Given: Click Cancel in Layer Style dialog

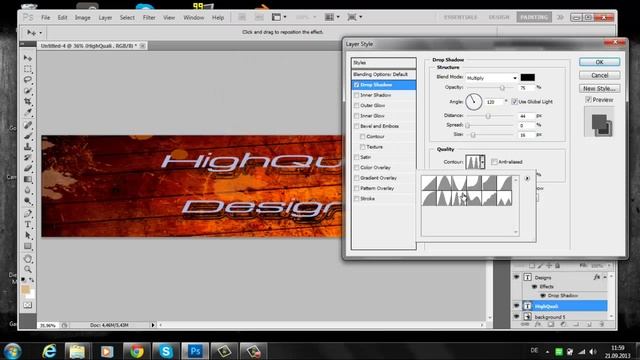Looking at the screenshot, I should (599, 75).
